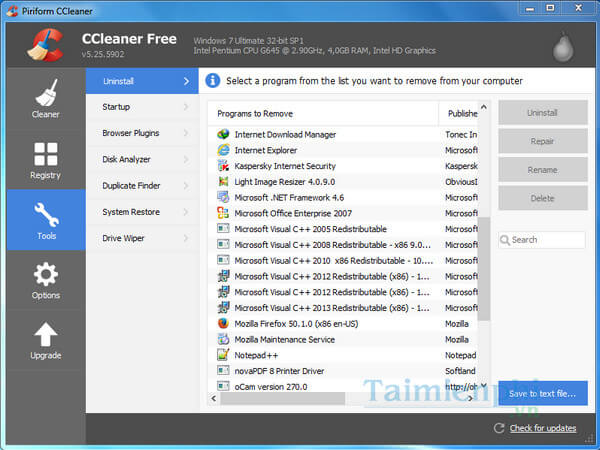Select Mozilla Firefox 50.1.0 entry text

pyautogui.click(x=296, y=324)
